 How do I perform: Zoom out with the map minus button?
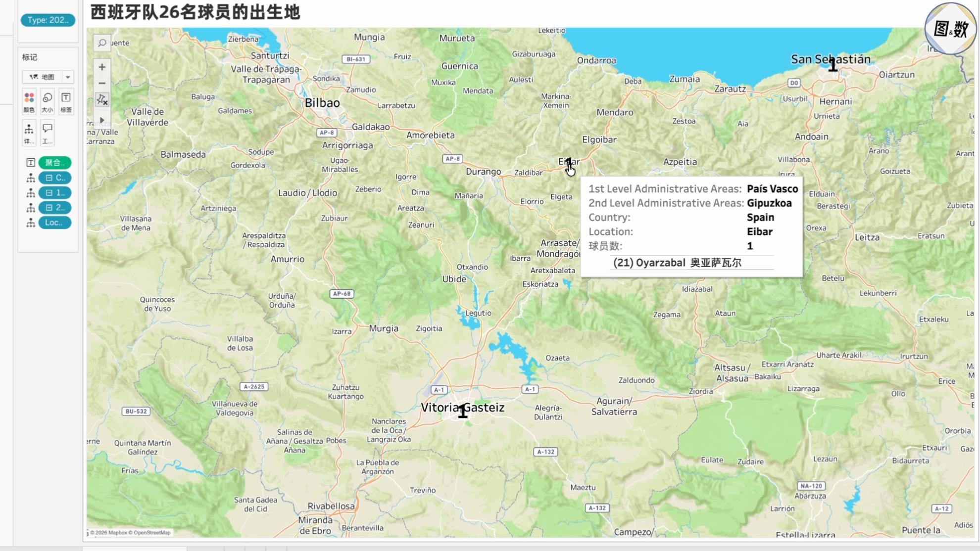102,83
